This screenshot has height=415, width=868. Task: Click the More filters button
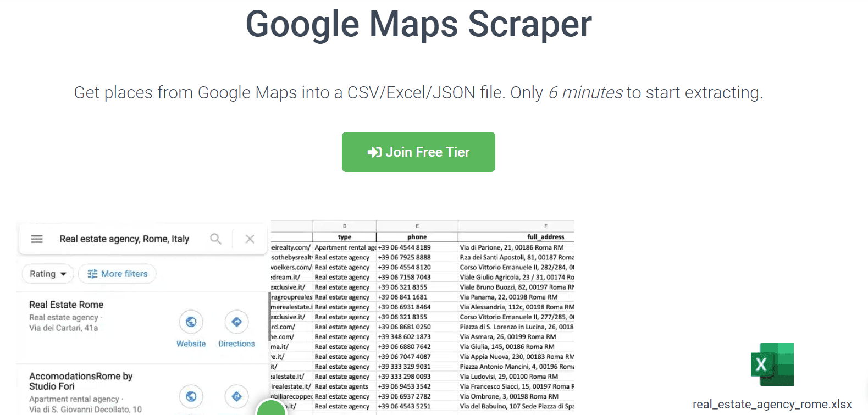[117, 274]
